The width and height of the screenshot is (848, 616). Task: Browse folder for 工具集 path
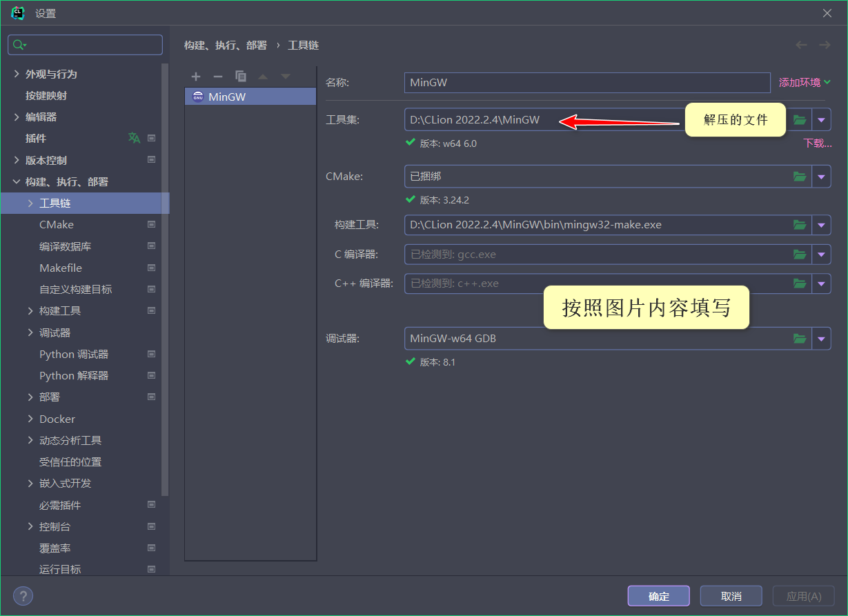click(800, 120)
